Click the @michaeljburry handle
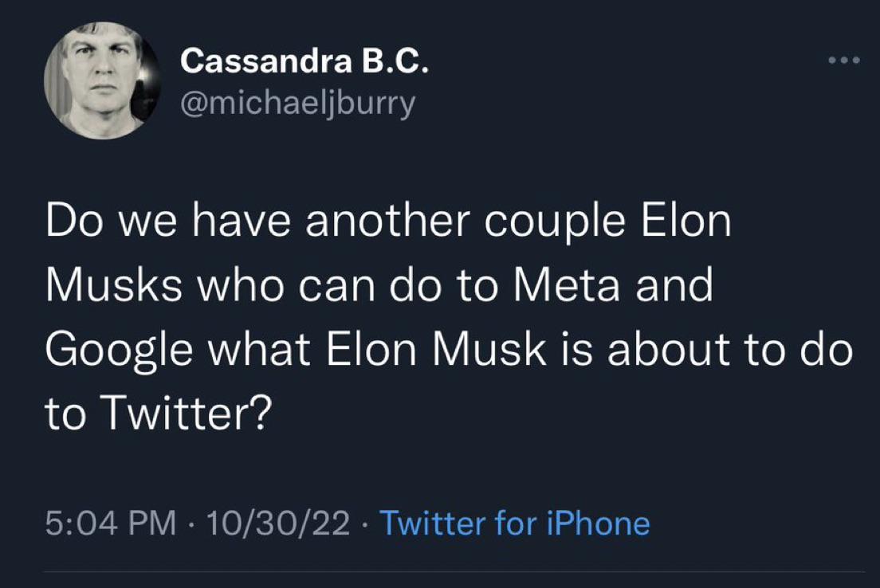Image resolution: width=880 pixels, height=588 pixels. [298, 104]
